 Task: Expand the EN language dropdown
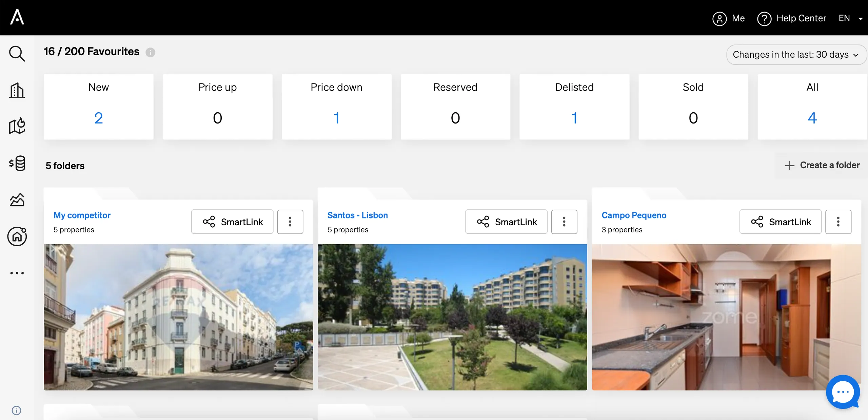point(850,18)
